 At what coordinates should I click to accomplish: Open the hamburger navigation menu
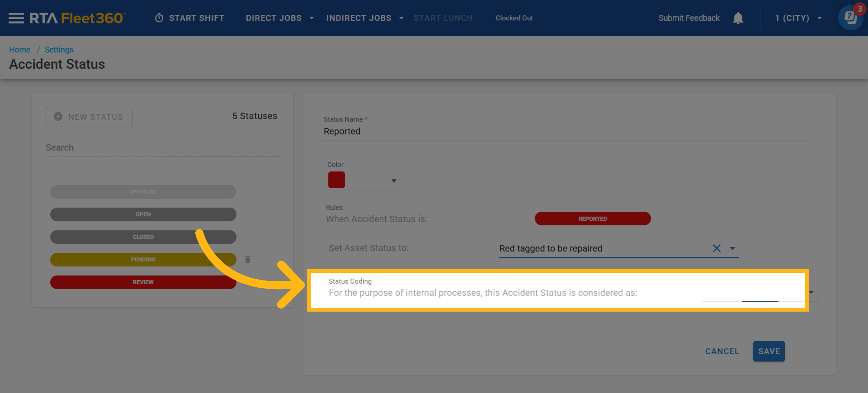[16, 18]
